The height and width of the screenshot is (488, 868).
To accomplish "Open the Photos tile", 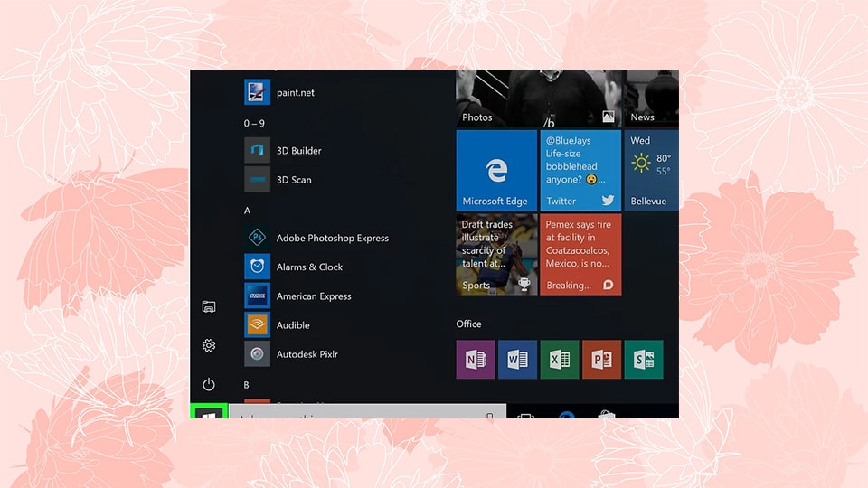I will pyautogui.click(x=496, y=98).
